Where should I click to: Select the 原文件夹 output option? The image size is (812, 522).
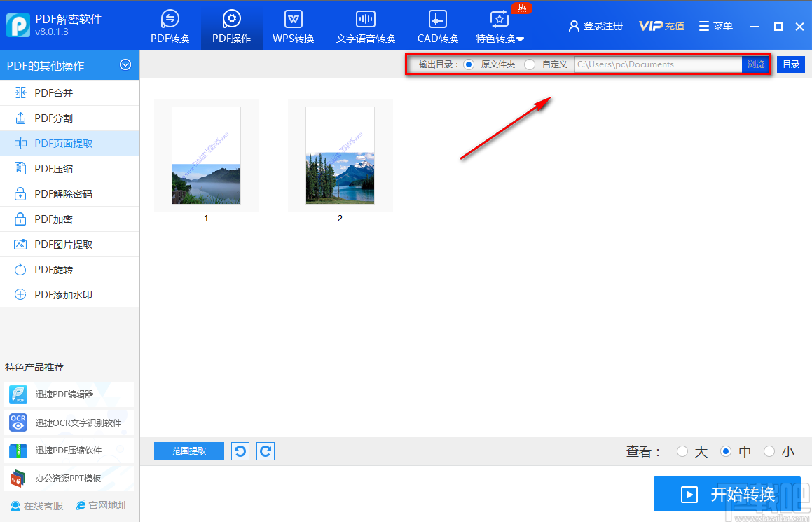[x=468, y=64]
